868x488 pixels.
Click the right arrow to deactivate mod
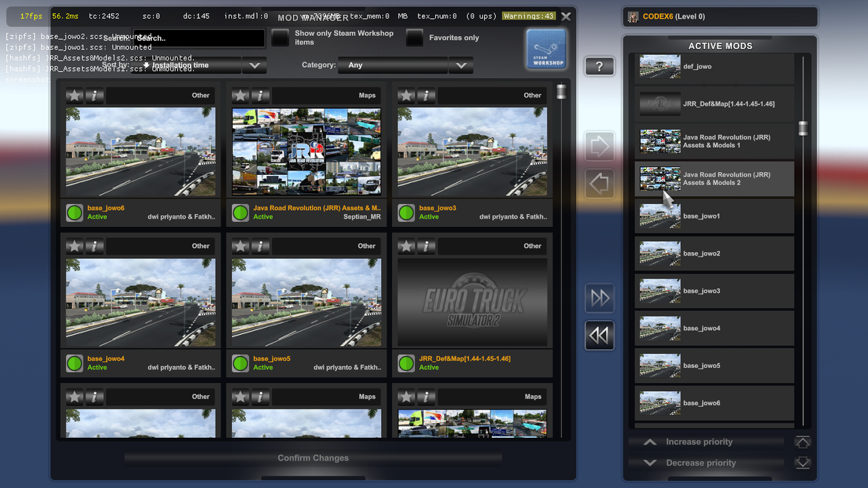[x=599, y=146]
